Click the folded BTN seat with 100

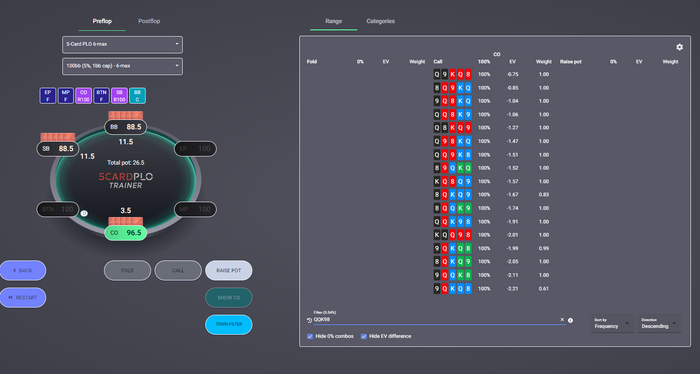(58, 209)
